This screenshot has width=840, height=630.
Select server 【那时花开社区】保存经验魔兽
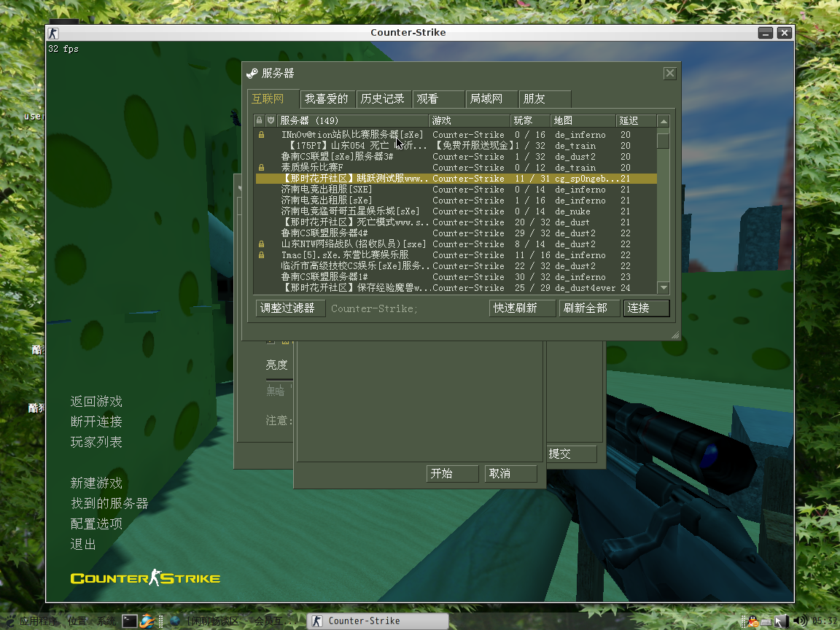pos(456,288)
